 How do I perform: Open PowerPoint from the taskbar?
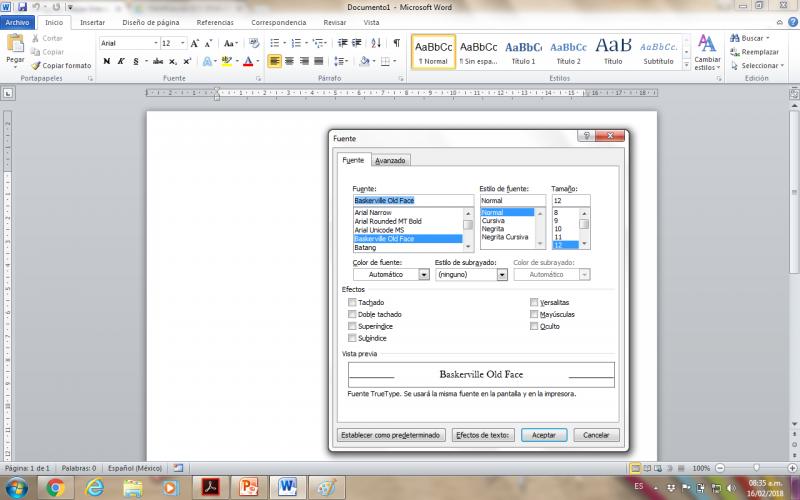tap(248, 488)
